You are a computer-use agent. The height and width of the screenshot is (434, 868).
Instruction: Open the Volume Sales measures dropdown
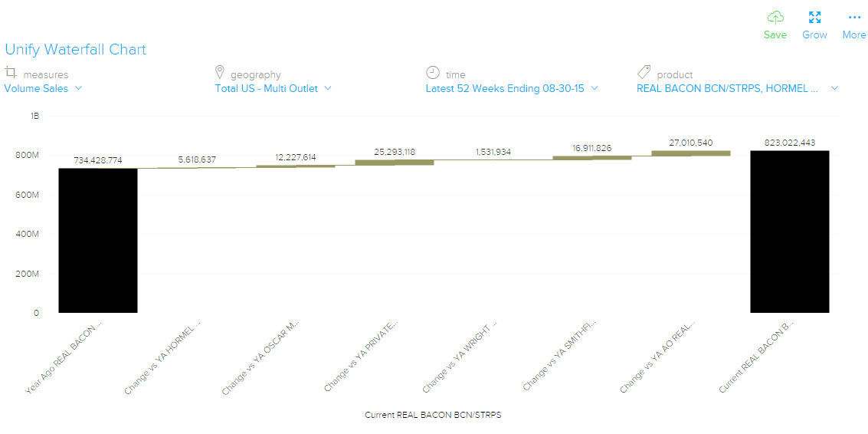pos(43,88)
